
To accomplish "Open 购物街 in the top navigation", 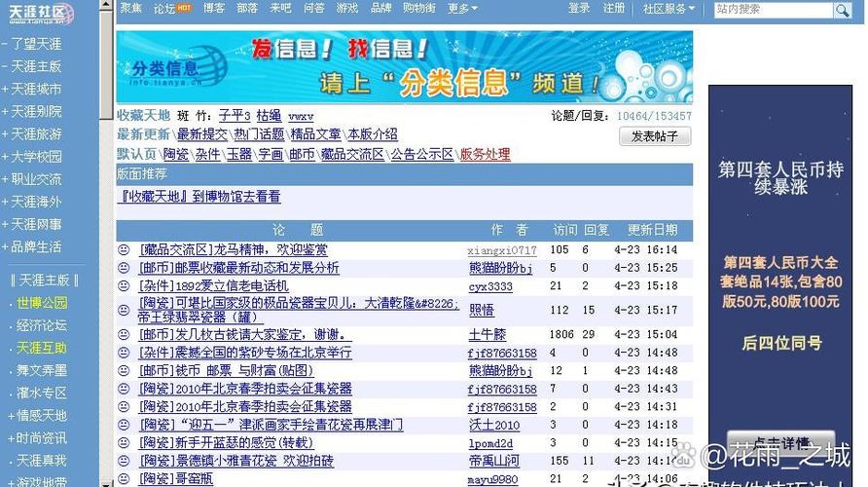I will pos(419,9).
